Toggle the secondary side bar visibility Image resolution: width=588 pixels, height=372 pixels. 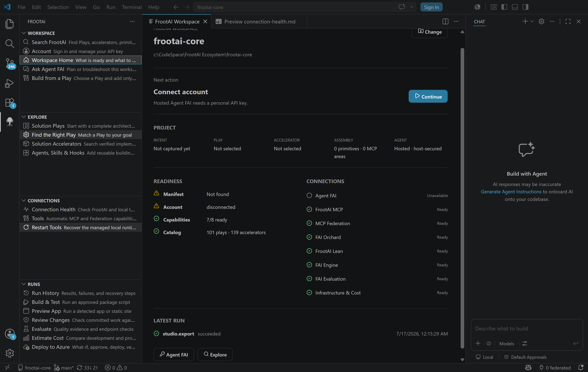point(526,7)
